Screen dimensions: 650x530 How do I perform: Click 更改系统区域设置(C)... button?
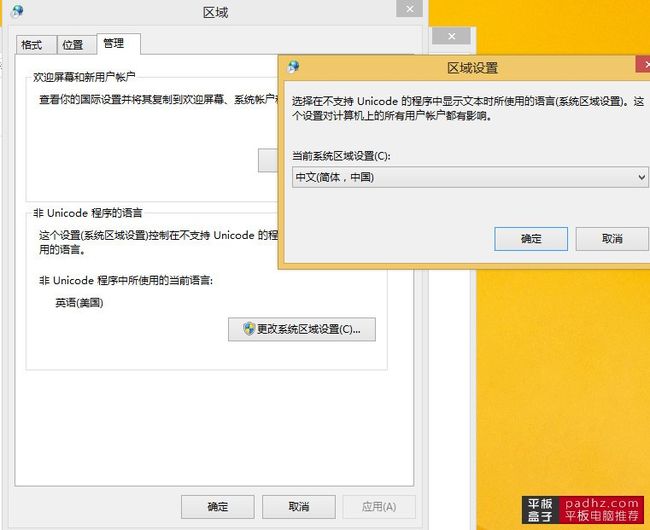click(302, 329)
